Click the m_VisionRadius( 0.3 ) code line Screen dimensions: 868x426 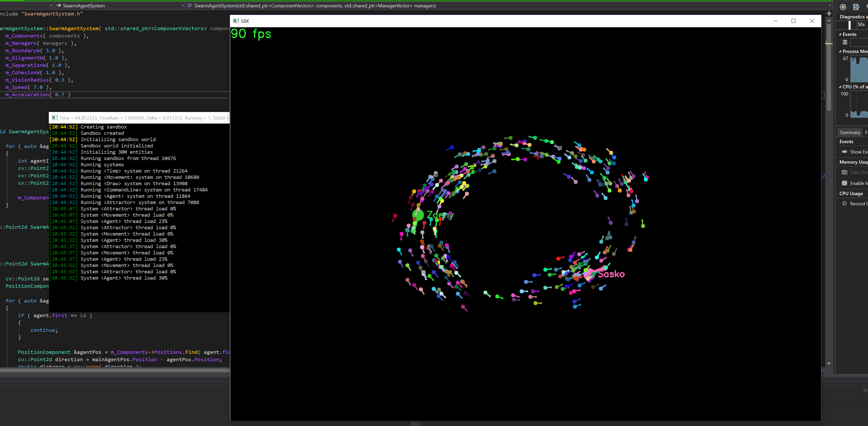pyautogui.click(x=39, y=80)
